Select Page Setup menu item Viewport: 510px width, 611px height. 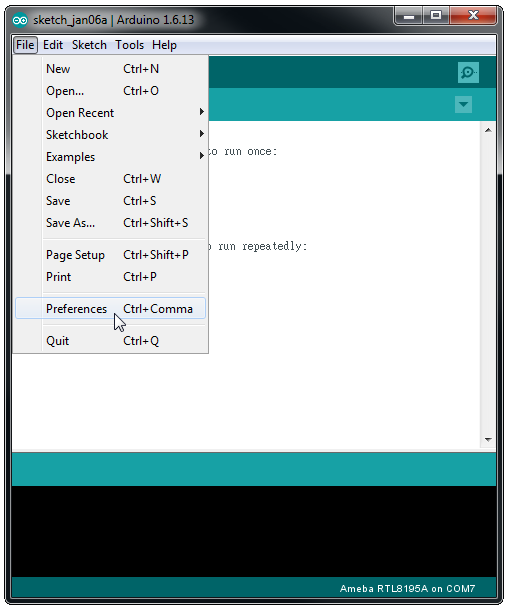(x=110, y=255)
